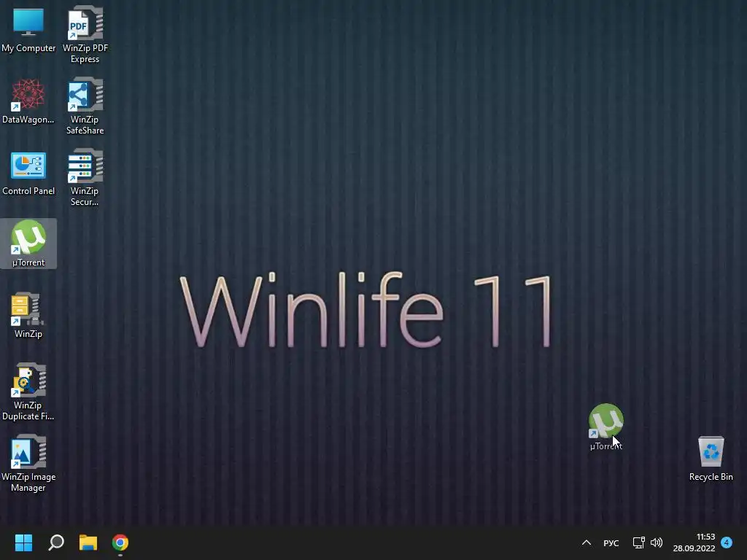Open taskbar Search
The width and height of the screenshot is (747, 560).
[x=56, y=542]
